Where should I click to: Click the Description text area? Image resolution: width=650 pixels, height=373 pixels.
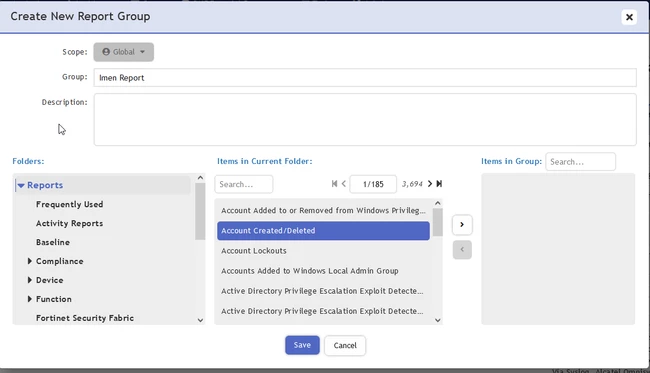pyautogui.click(x=365, y=119)
